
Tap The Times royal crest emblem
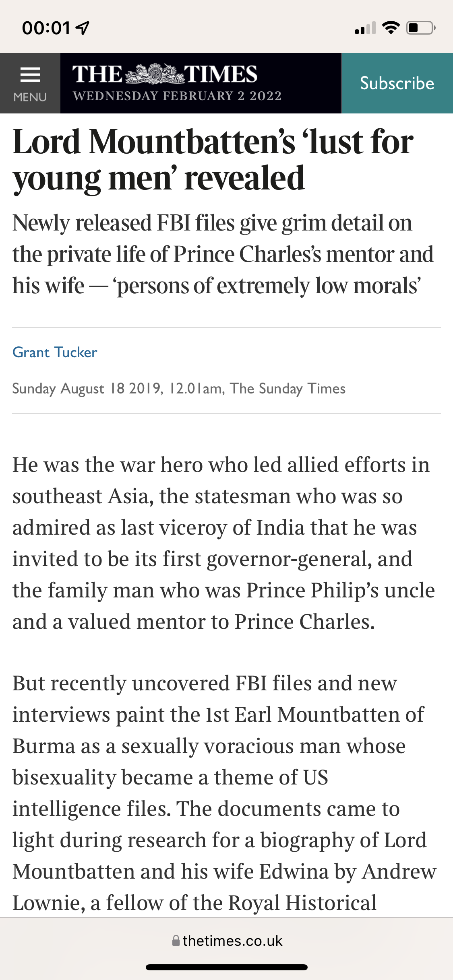[x=155, y=74]
